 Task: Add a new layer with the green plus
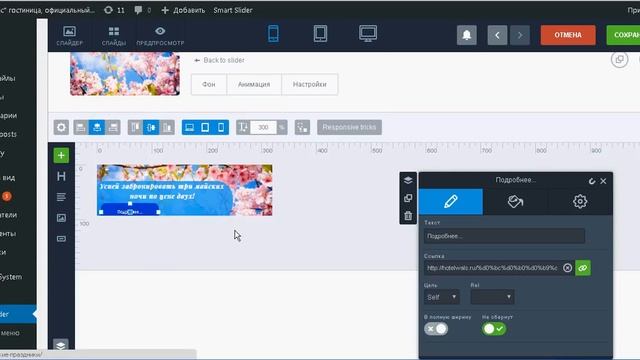[x=61, y=156]
